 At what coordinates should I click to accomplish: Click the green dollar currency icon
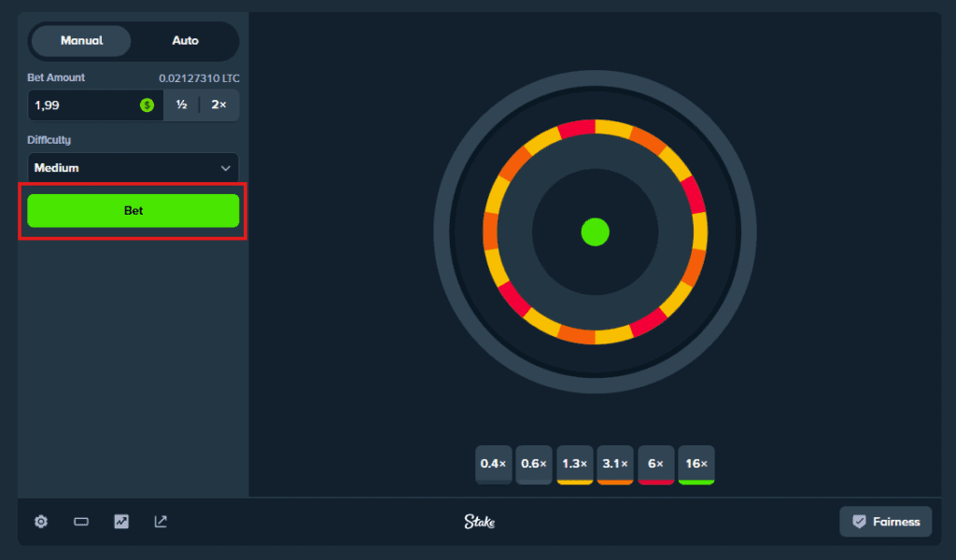146,105
